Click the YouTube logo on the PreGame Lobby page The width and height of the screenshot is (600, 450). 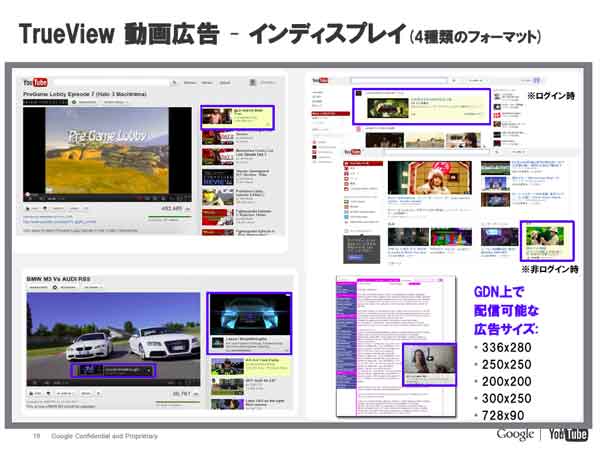tap(35, 82)
